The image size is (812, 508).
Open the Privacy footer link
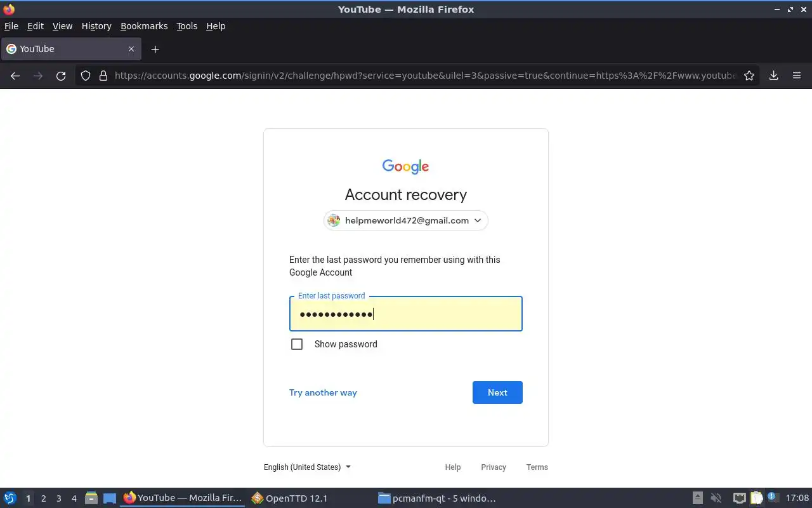(x=494, y=467)
